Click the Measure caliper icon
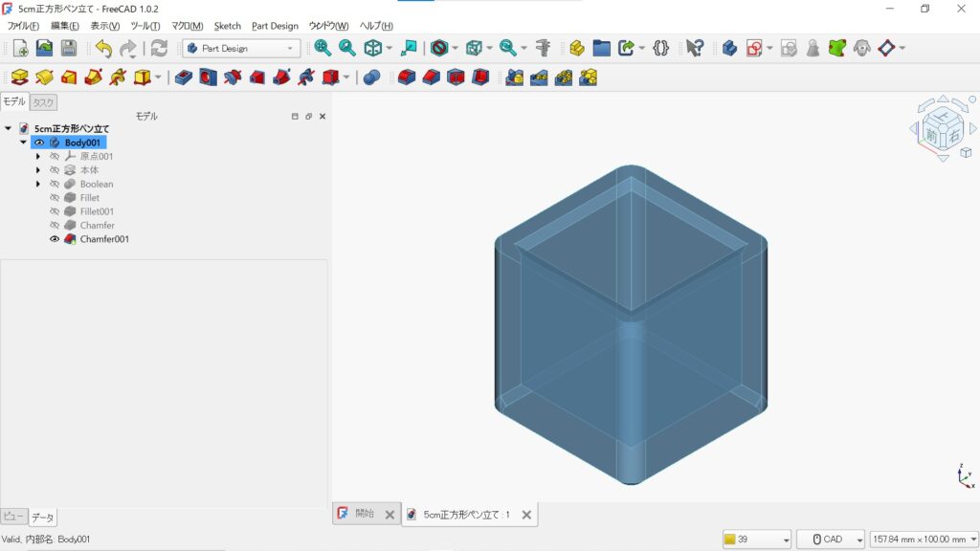 [543, 48]
